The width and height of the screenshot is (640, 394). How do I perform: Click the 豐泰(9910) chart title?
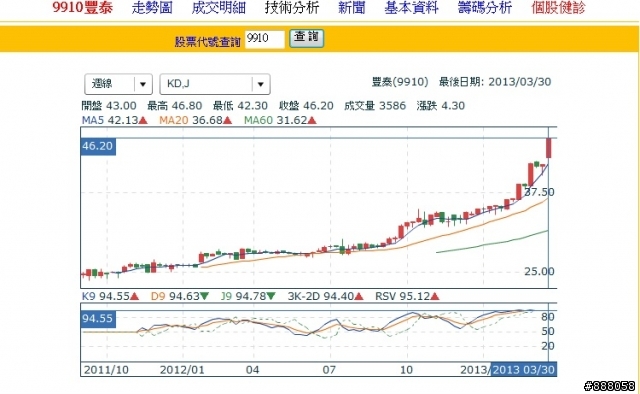pyautogui.click(x=400, y=82)
